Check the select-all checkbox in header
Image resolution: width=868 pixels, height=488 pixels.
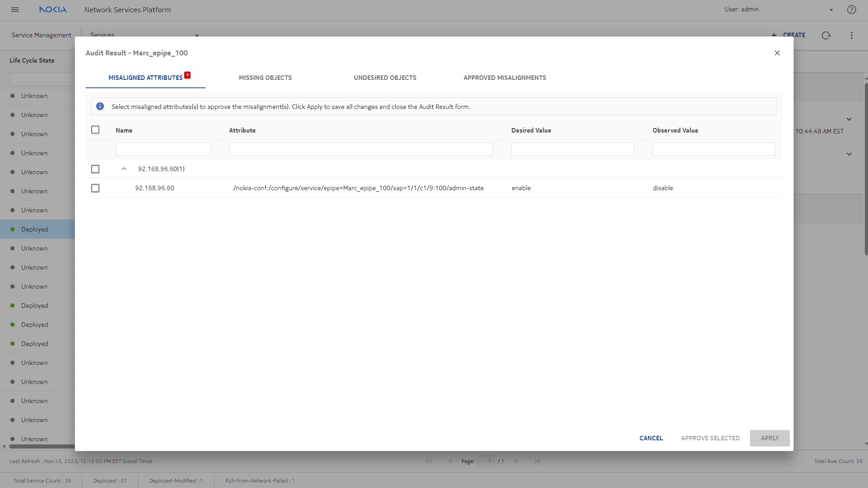tap(95, 130)
